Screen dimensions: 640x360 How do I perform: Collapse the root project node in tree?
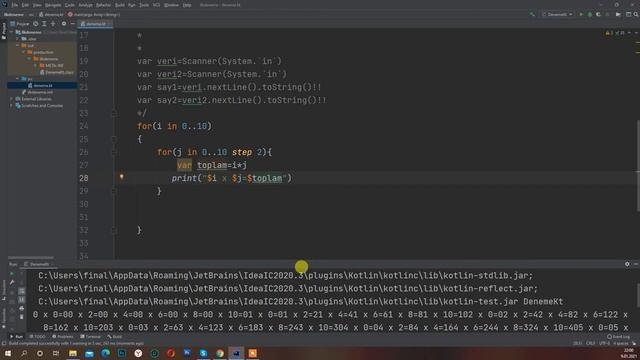(x=11, y=32)
